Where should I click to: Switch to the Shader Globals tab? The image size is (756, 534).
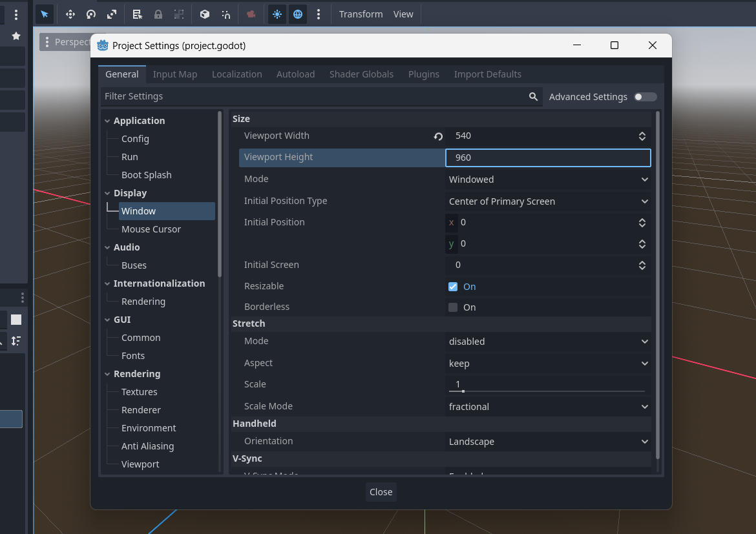[361, 74]
